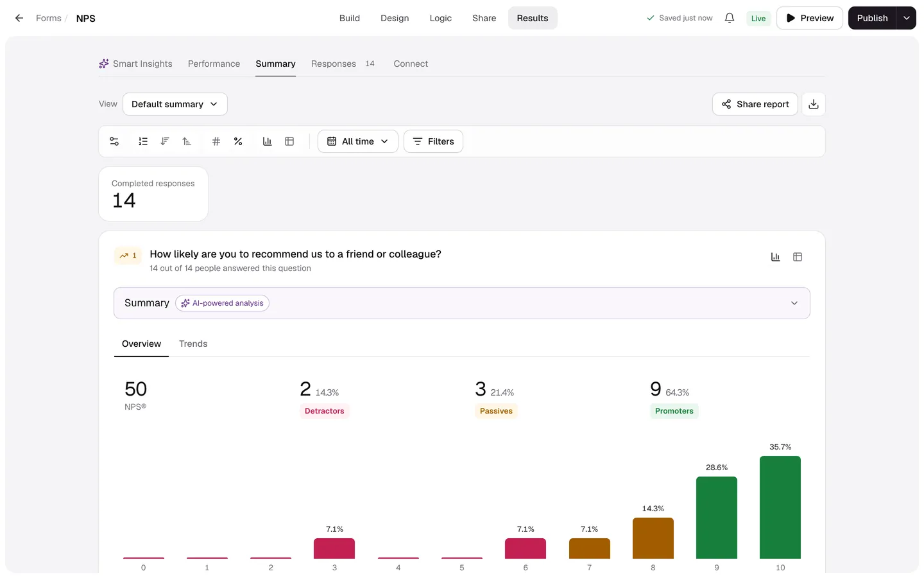Open the Logic tab
The height and width of the screenshot is (578, 924).
tap(441, 18)
